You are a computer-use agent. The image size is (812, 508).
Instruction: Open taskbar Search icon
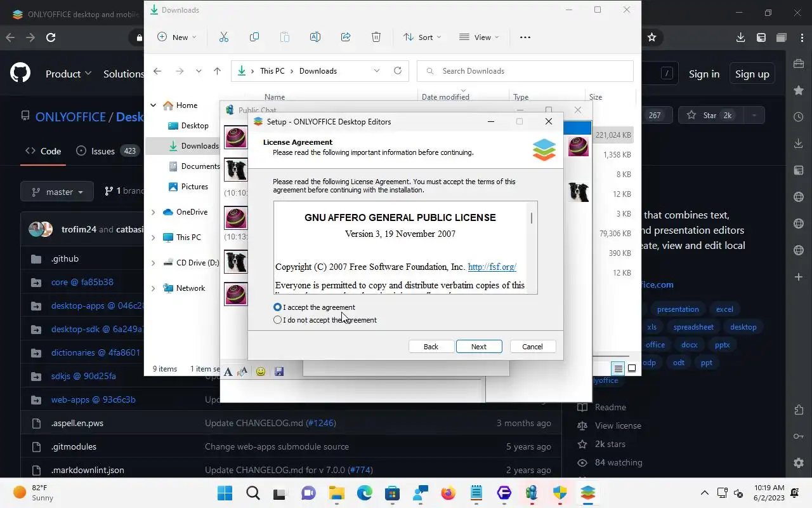tap(252, 493)
